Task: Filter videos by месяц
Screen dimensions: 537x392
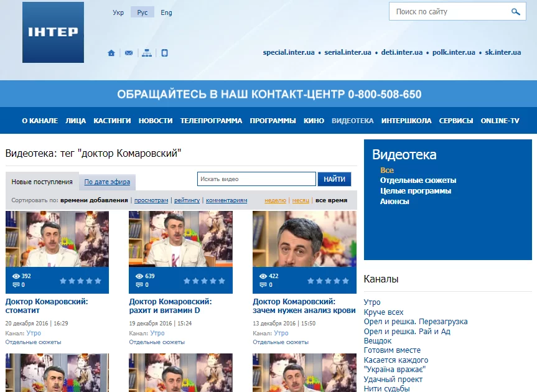Action: coord(301,200)
